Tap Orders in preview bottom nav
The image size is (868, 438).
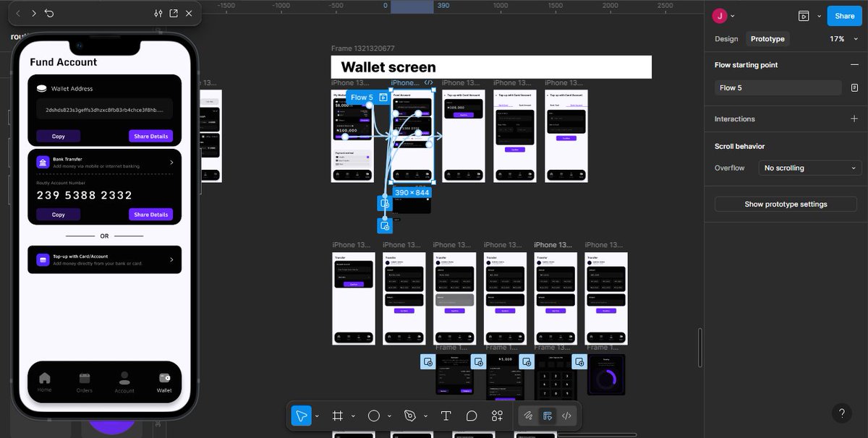85,382
